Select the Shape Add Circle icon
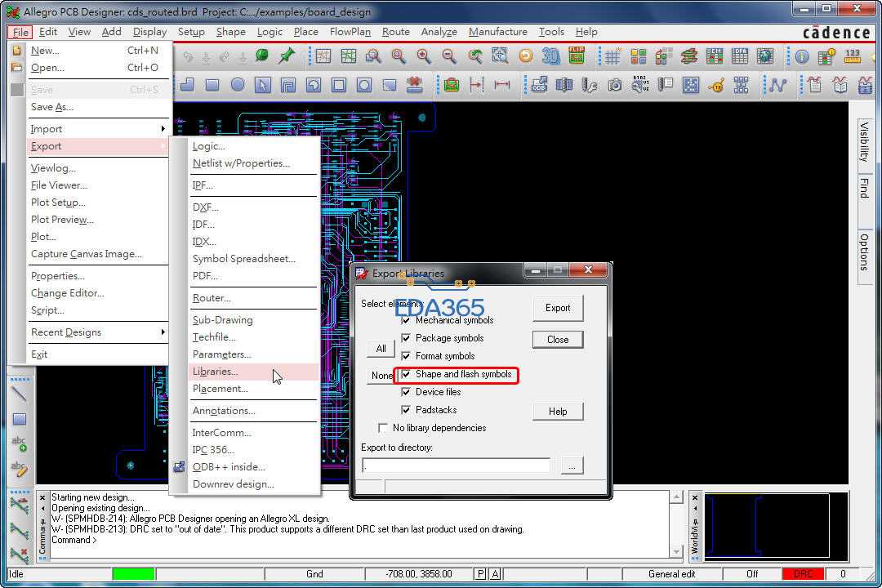Viewport: 882px width, 588px height. click(x=238, y=85)
